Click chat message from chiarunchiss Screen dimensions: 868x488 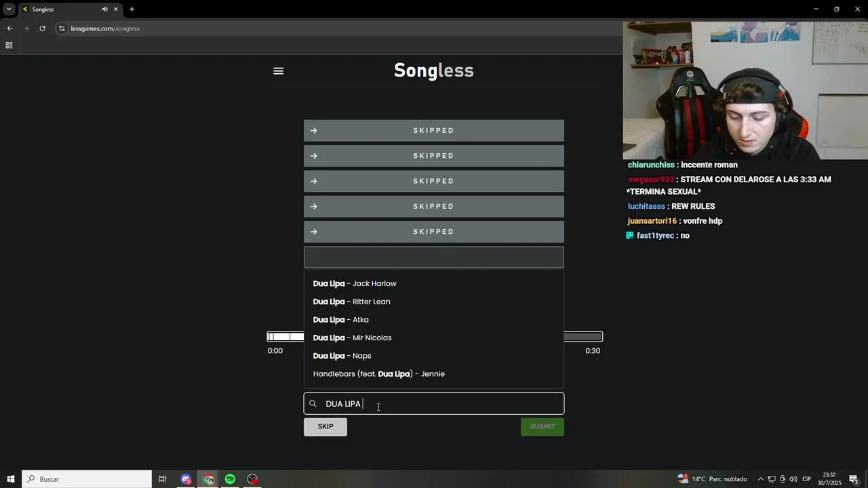coord(682,165)
